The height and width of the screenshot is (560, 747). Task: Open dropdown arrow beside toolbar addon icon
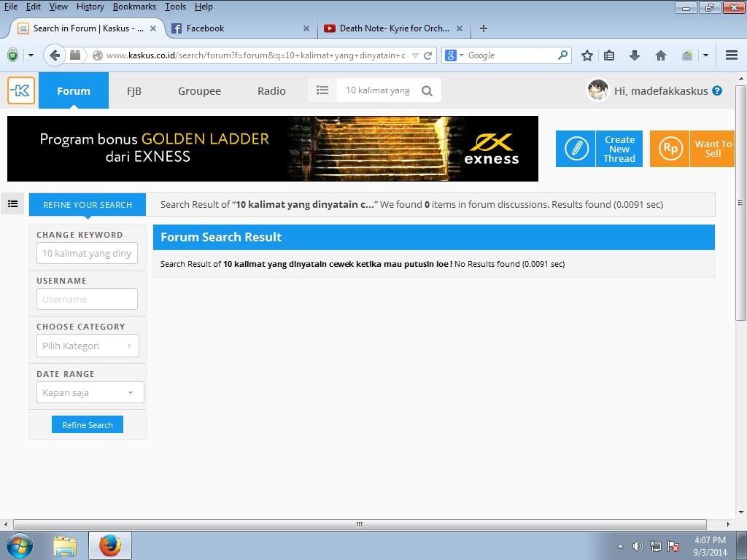click(705, 55)
